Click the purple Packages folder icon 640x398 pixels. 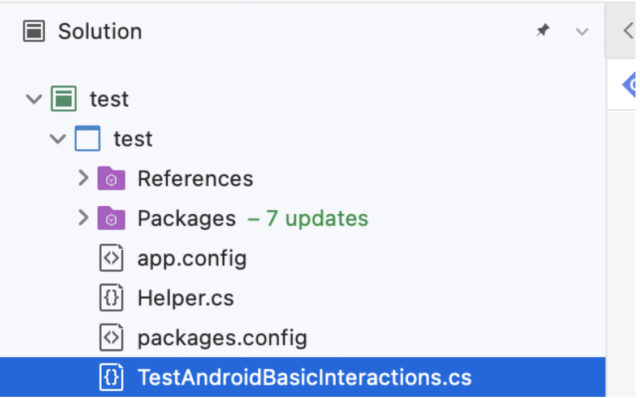point(111,218)
